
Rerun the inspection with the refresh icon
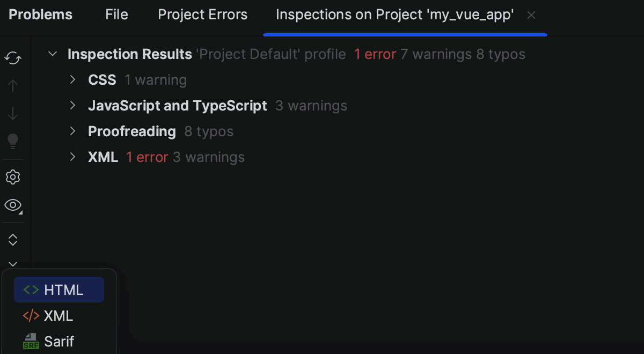coord(12,57)
